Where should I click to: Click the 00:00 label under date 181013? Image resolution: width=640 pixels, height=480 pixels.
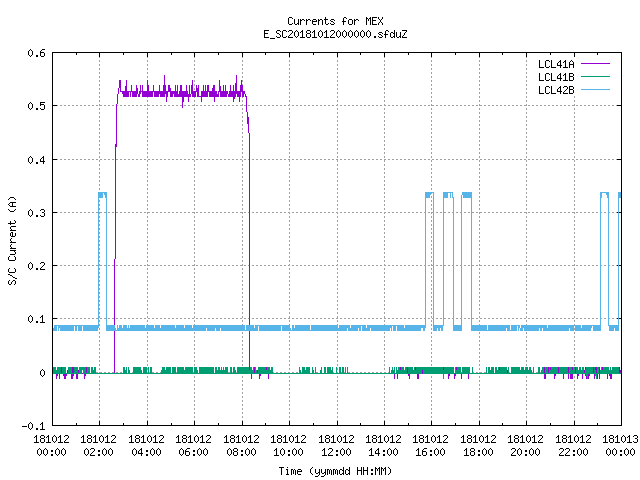coord(620,452)
